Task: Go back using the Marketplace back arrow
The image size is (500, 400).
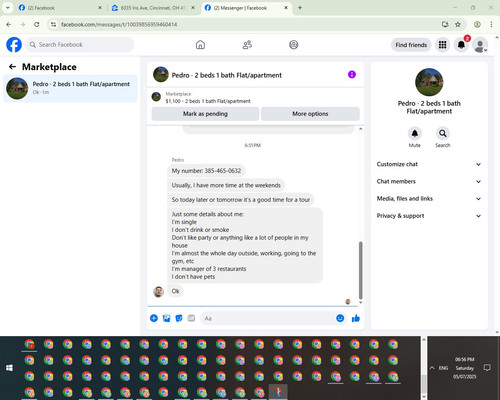Action: point(12,67)
